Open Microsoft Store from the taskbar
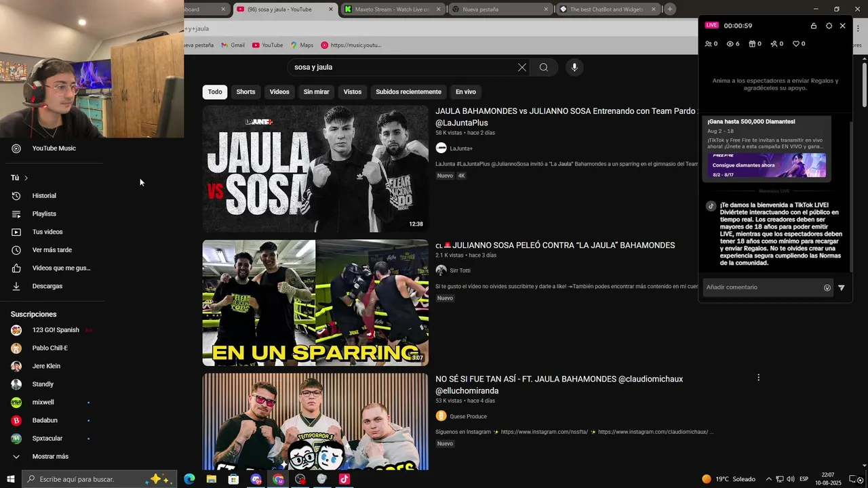 point(234,479)
